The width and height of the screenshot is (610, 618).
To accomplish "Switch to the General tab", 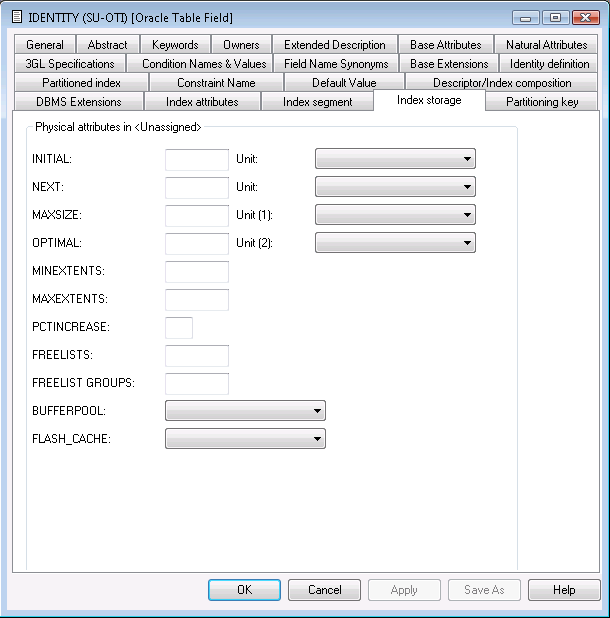I will click(45, 45).
